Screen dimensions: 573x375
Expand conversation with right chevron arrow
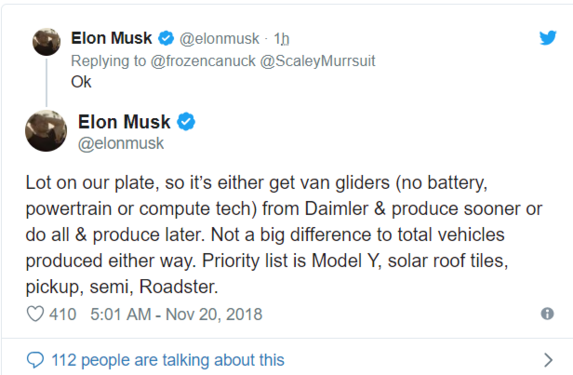pos(548,360)
